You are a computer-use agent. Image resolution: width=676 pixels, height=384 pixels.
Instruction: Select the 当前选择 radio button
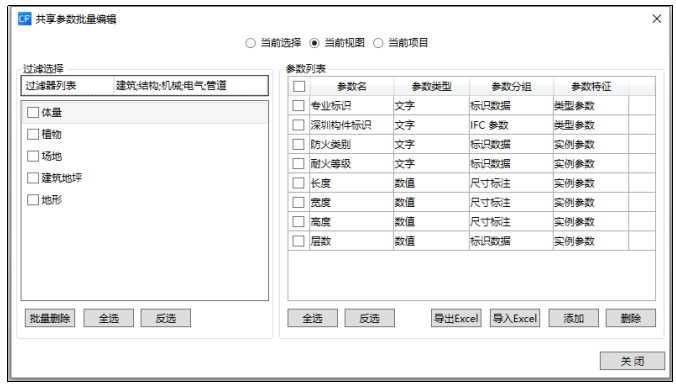250,43
